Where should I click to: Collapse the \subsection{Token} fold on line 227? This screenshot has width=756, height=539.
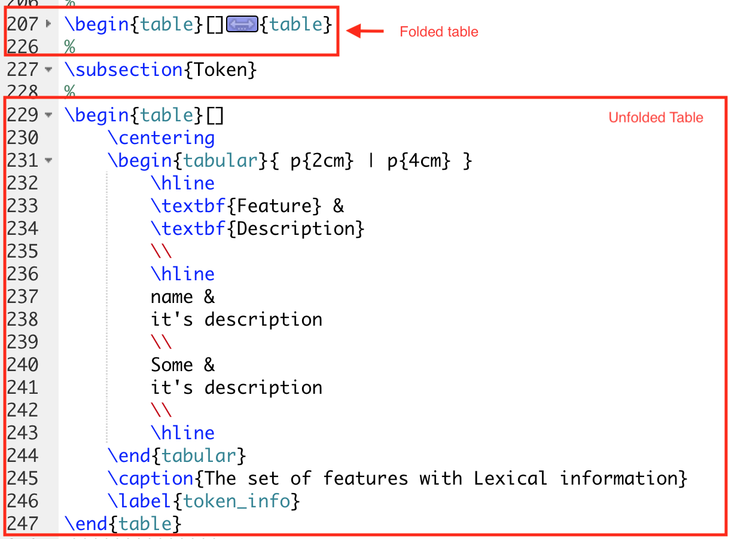pyautogui.click(x=48, y=69)
